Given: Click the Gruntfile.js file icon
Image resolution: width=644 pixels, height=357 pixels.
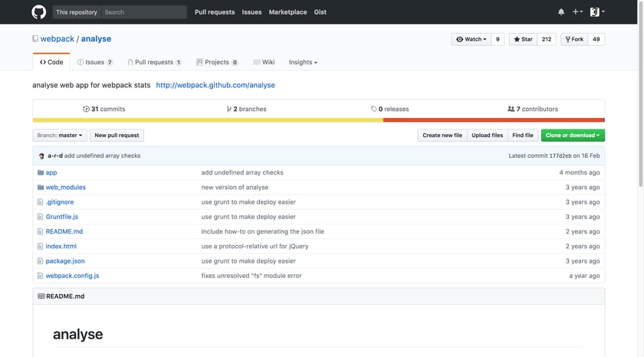Looking at the screenshot, I should click(40, 217).
